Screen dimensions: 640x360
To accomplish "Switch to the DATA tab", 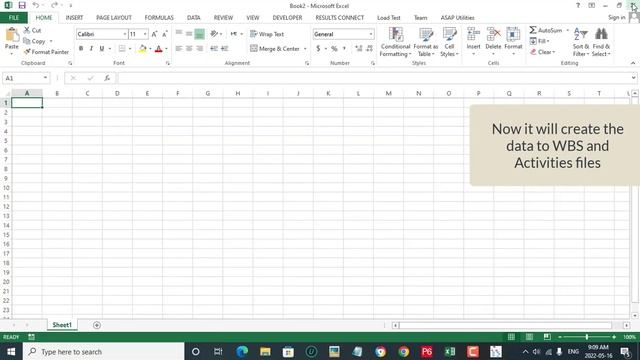I will coord(193,18).
